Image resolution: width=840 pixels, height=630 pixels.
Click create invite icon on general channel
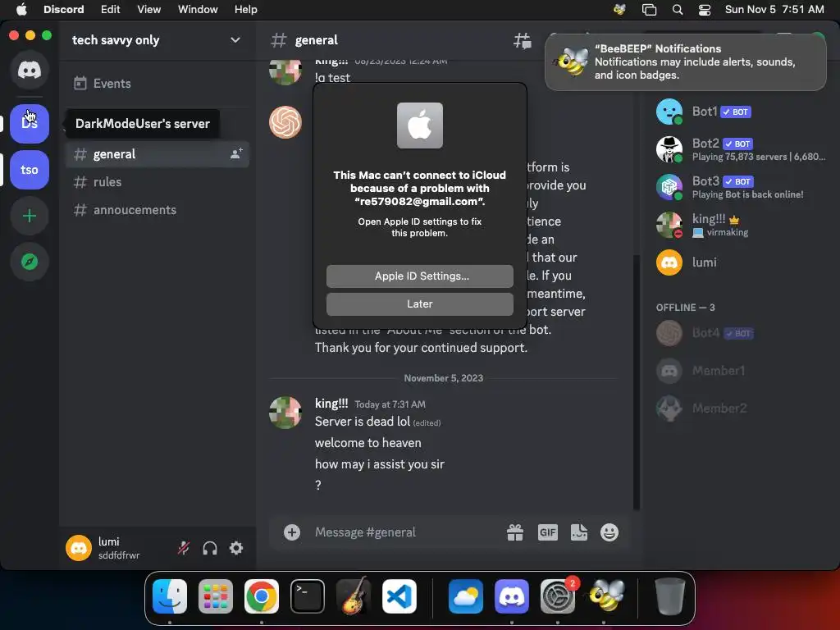[235, 153]
